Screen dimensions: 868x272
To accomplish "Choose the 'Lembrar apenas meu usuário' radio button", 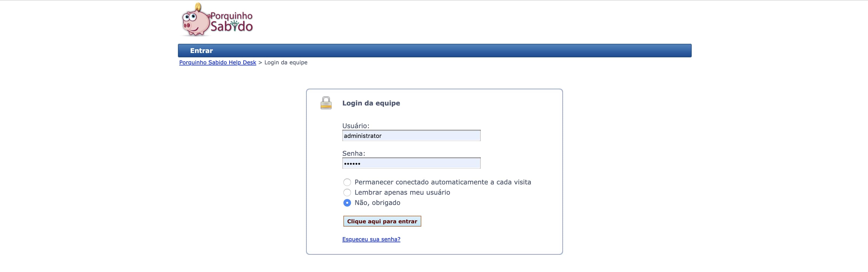I will coord(347,193).
